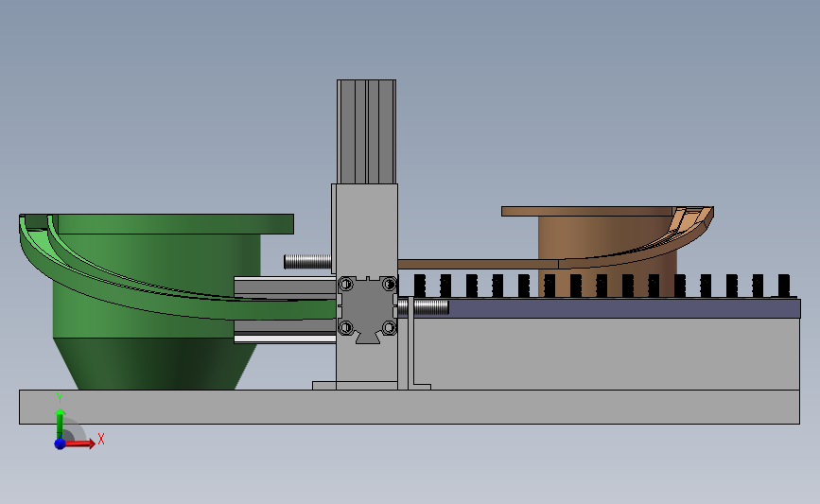Viewport: 820px width, 504px height.
Task: Select the dark gray linear bearing carriage
Action: pyautogui.click(x=367, y=308)
